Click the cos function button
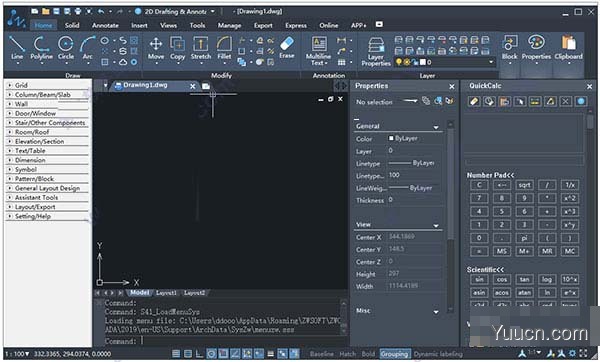 pos(502,280)
